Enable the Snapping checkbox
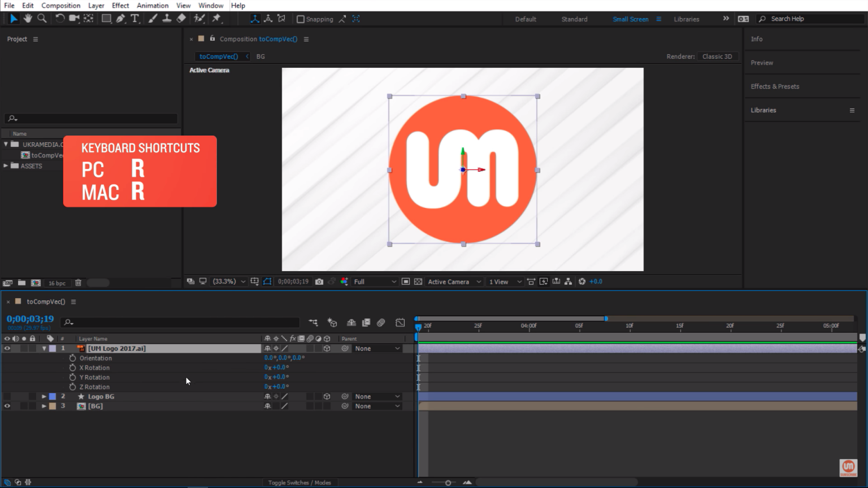Viewport: 868px width, 488px height. [x=301, y=19]
